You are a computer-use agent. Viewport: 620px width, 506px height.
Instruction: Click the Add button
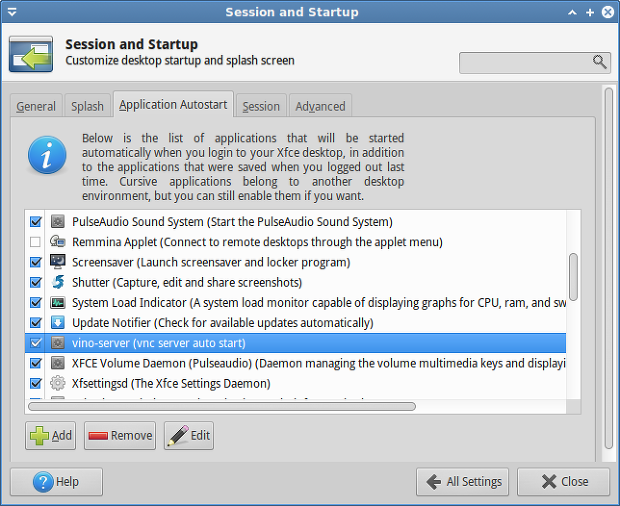51,435
